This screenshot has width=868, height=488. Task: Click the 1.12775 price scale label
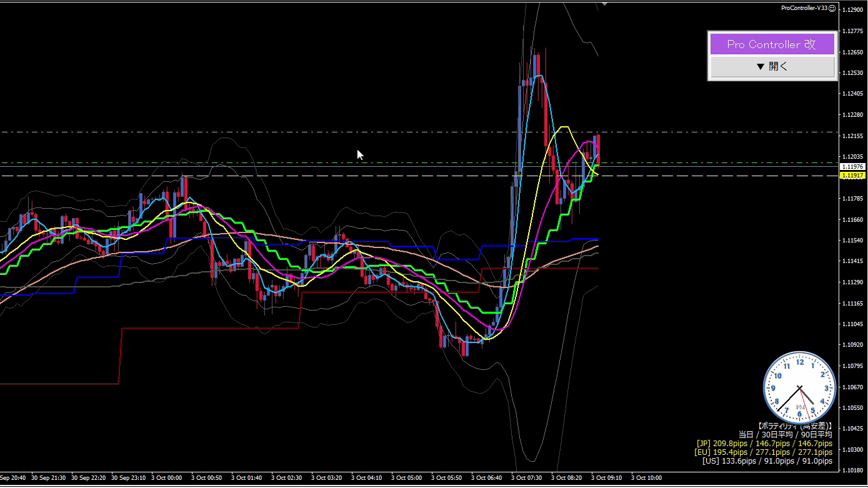coord(854,31)
